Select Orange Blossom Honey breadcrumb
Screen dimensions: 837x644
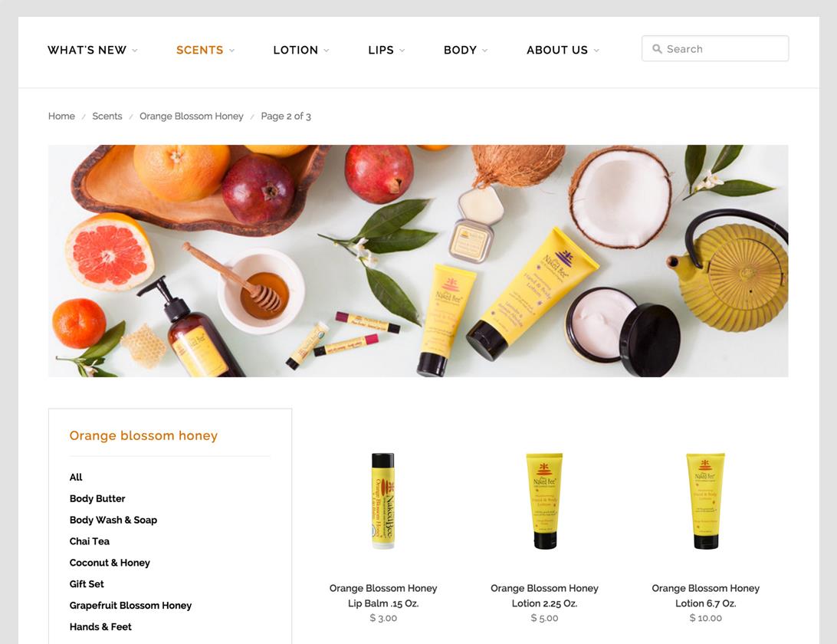191,116
